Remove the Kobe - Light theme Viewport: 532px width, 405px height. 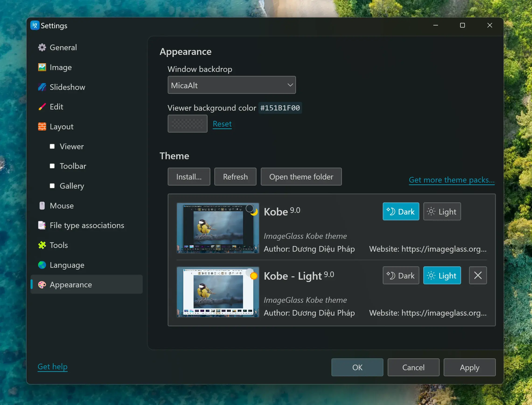[x=478, y=275]
